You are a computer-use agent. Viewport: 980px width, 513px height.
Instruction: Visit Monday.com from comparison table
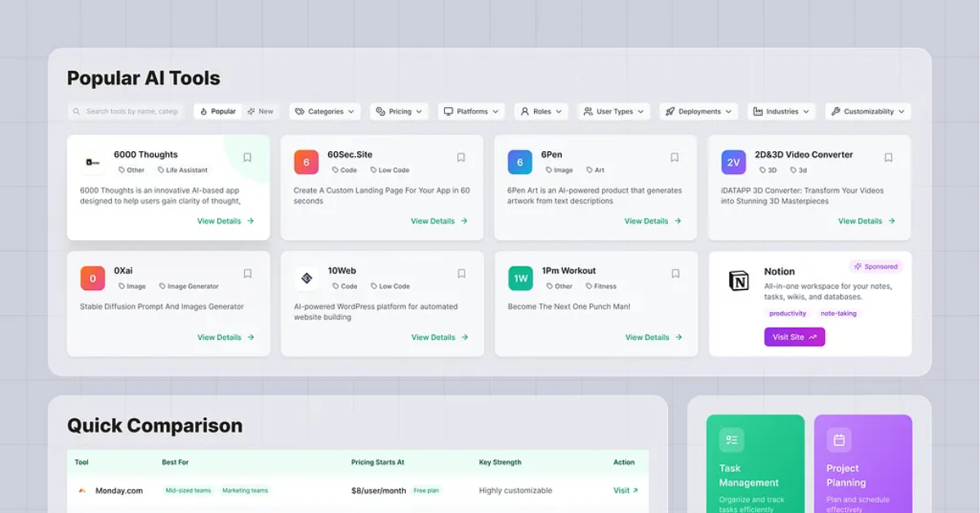[x=626, y=490]
